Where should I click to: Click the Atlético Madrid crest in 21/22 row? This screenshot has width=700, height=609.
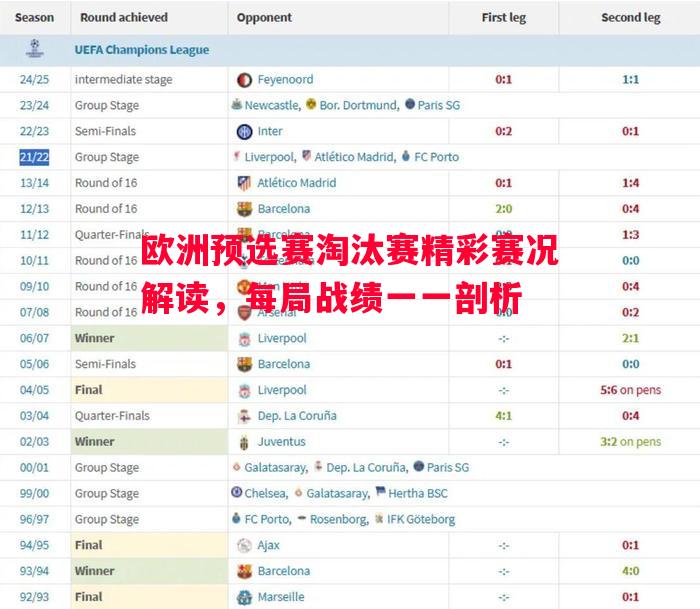[x=306, y=156]
